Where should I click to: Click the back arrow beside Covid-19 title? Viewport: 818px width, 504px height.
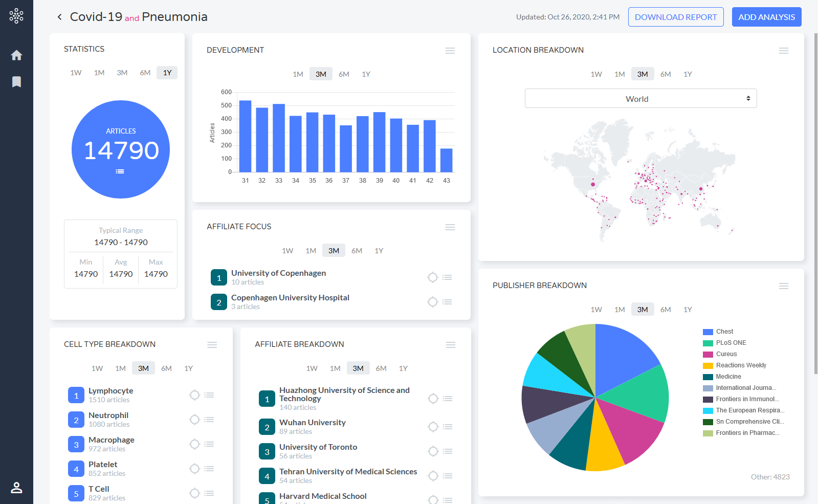pos(60,17)
